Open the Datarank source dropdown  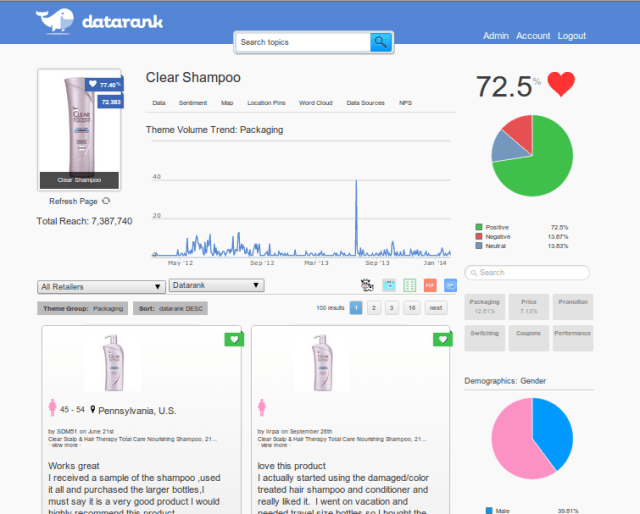click(x=216, y=285)
